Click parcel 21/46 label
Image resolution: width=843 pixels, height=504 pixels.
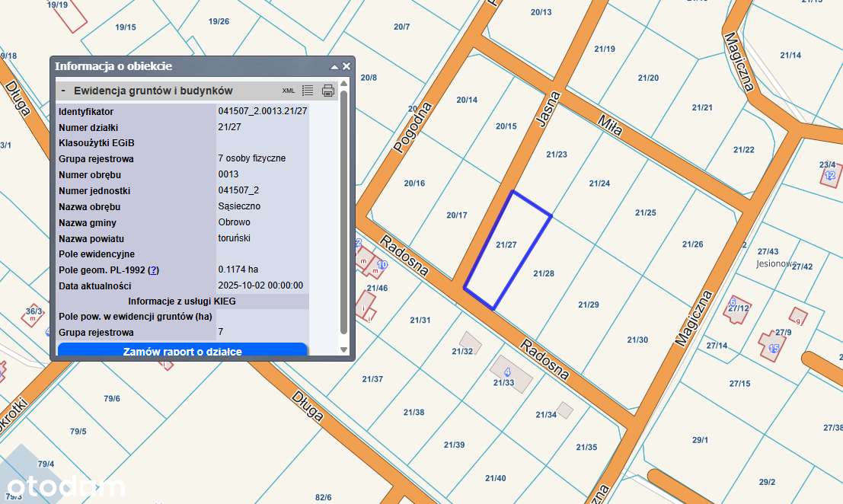tap(378, 288)
